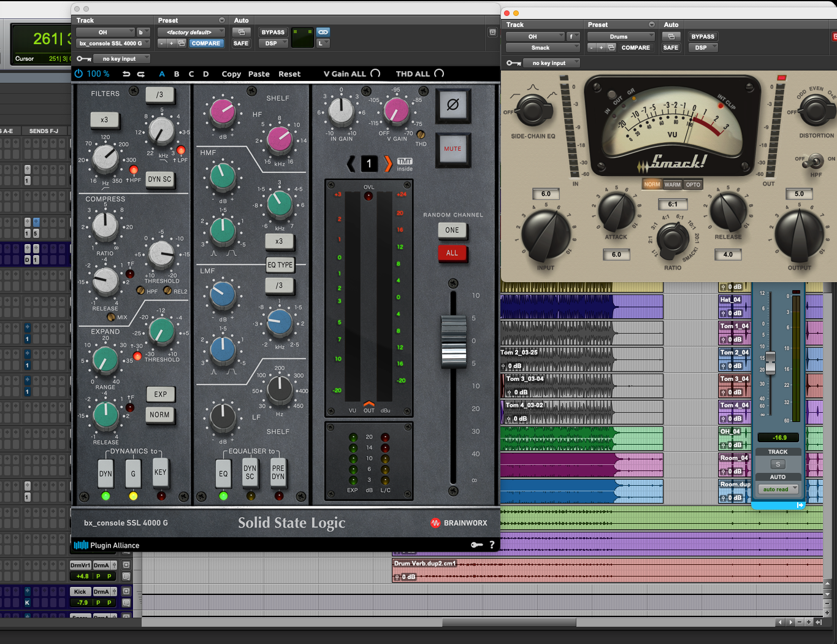Toggle the filters /3 button
The height and width of the screenshot is (644, 837).
click(159, 95)
